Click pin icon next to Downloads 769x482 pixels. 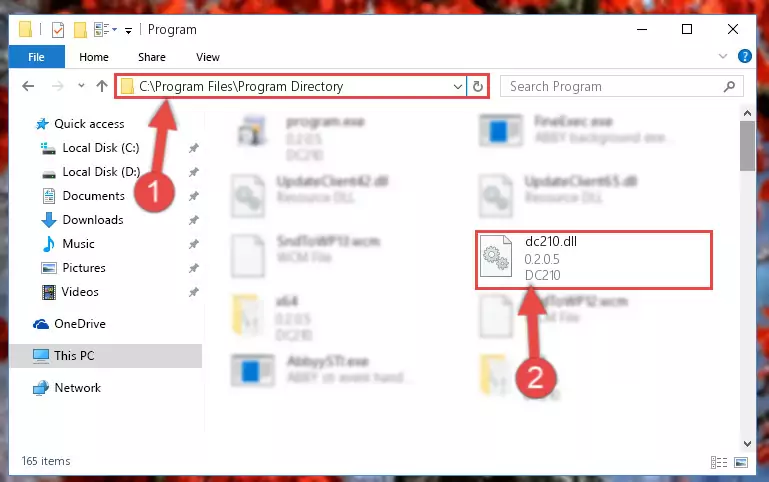click(194, 220)
